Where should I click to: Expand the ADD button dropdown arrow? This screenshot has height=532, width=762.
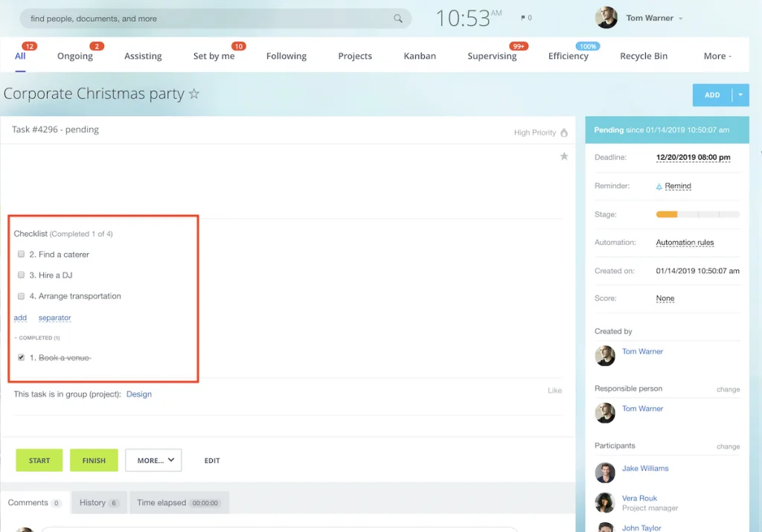click(x=740, y=95)
